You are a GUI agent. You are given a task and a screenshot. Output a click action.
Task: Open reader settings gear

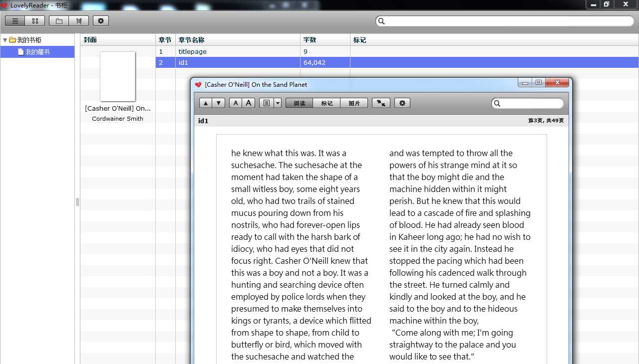402,103
